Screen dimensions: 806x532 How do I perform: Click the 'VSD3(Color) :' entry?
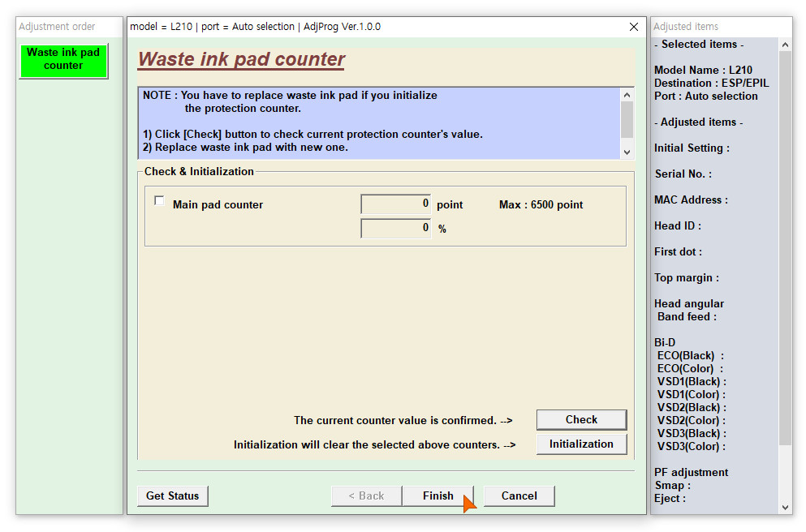click(x=692, y=446)
